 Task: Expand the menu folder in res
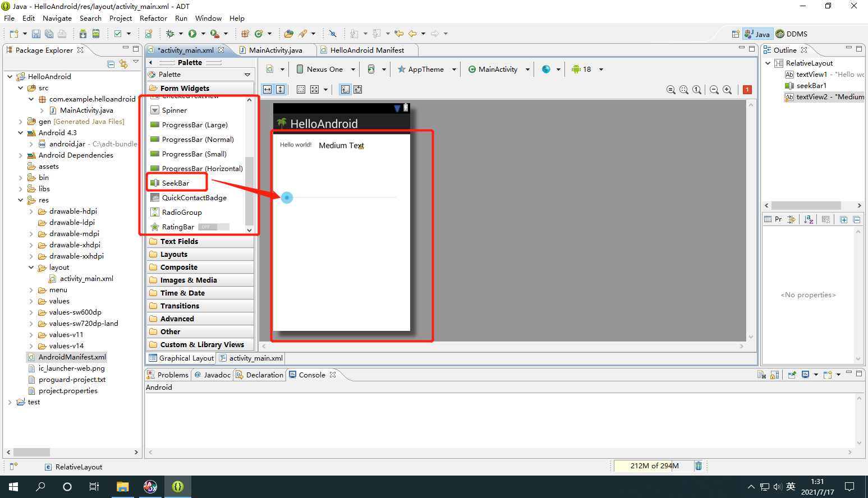pos(31,290)
